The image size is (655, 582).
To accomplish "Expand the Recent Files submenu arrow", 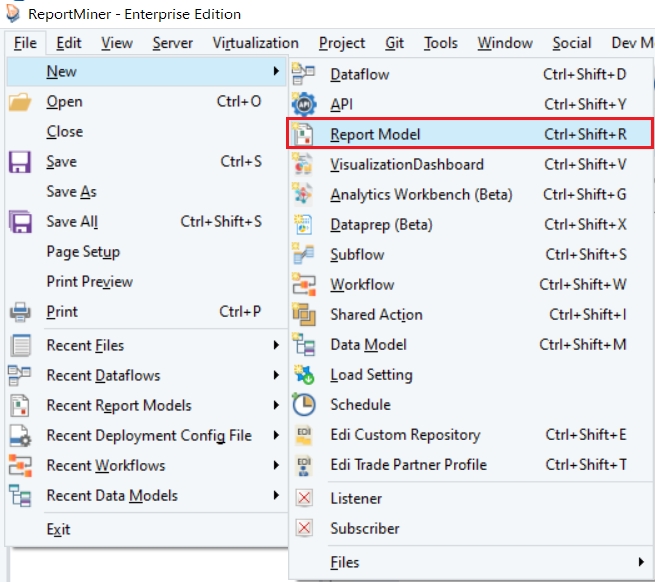I will 275,346.
